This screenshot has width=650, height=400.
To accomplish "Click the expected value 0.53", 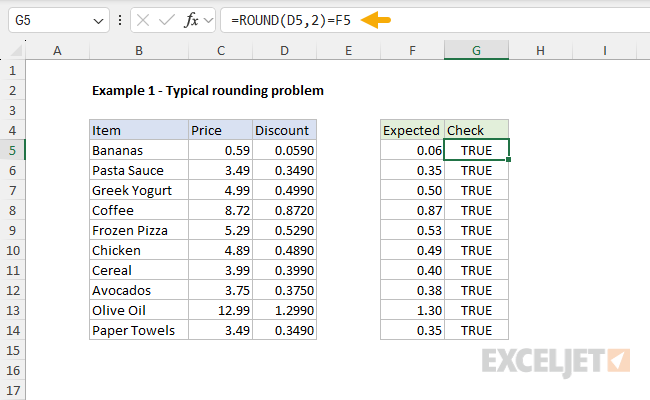I will pos(412,230).
